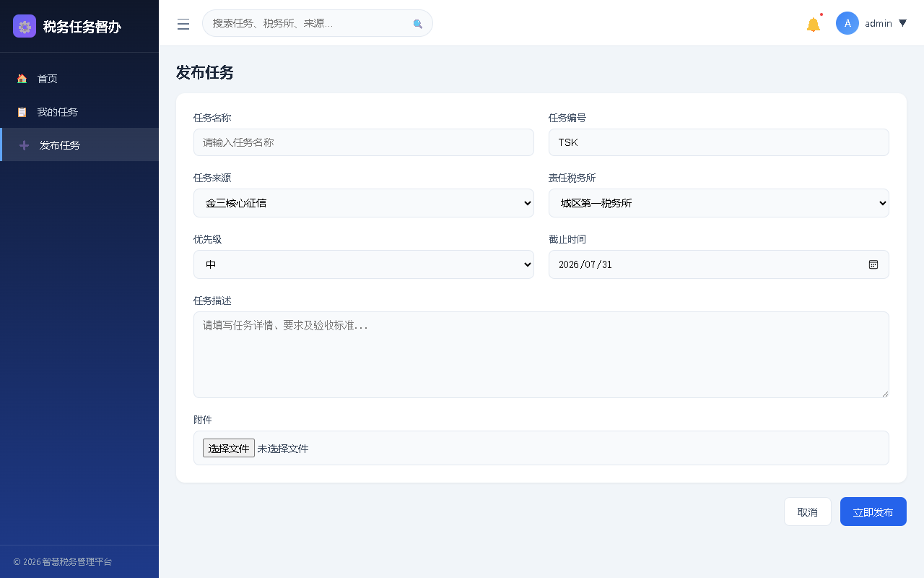Click the admin username label
Viewport: 924px width, 578px height.
[x=879, y=23]
